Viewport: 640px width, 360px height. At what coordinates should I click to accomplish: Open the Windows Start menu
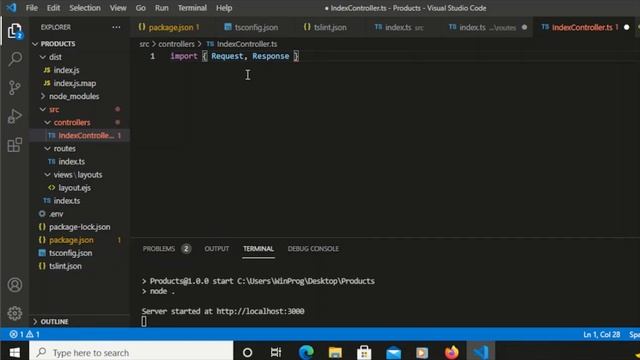point(14,352)
